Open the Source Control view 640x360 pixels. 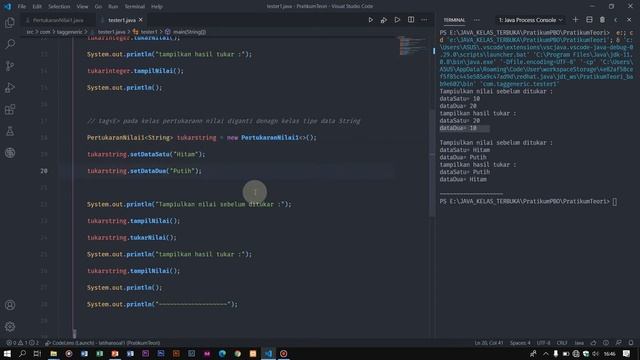10,66
